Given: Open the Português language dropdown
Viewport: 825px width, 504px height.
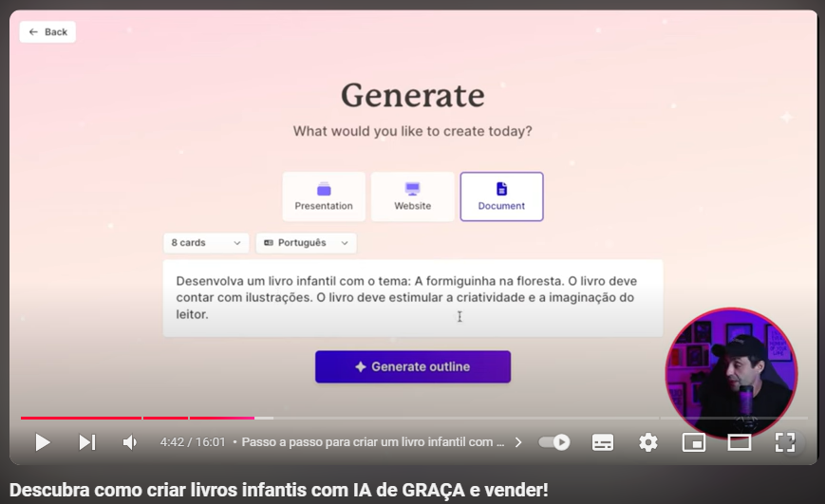Looking at the screenshot, I should pyautogui.click(x=306, y=243).
